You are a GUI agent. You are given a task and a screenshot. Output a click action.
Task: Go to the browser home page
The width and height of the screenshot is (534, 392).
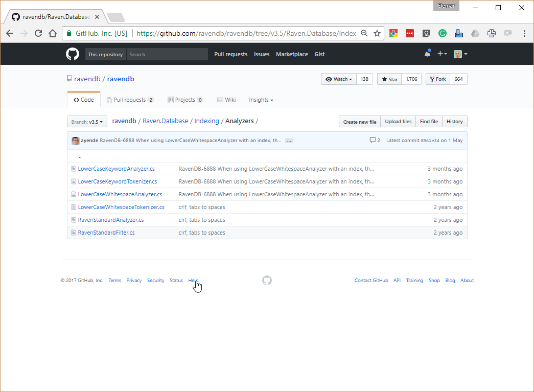coord(53,33)
